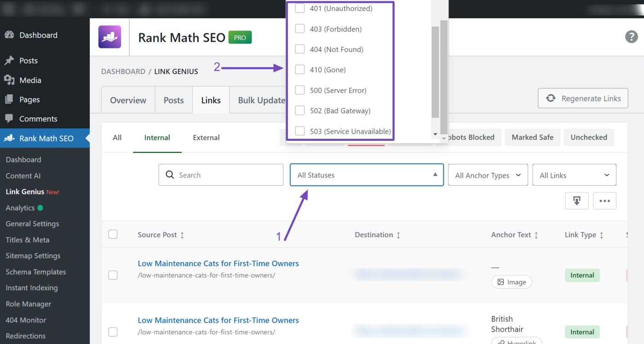
Task: Check the 503 (Service Unavailable) status
Action: tap(300, 131)
